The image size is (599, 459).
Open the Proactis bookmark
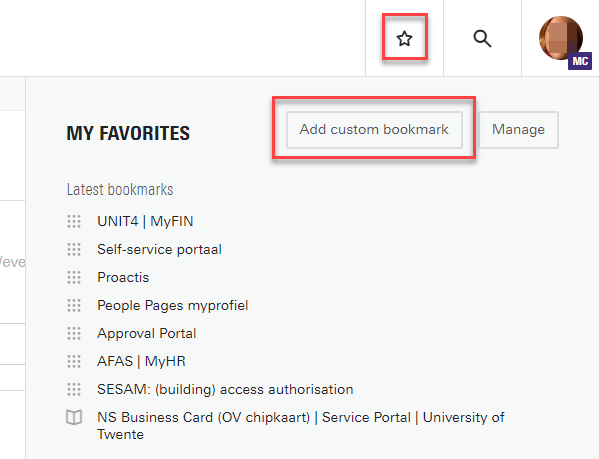(123, 277)
